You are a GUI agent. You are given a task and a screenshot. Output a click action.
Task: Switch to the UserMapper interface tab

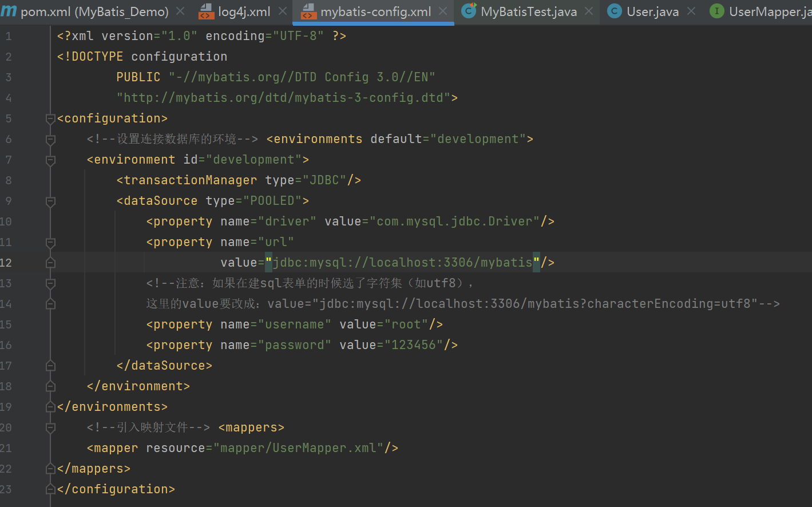761,11
